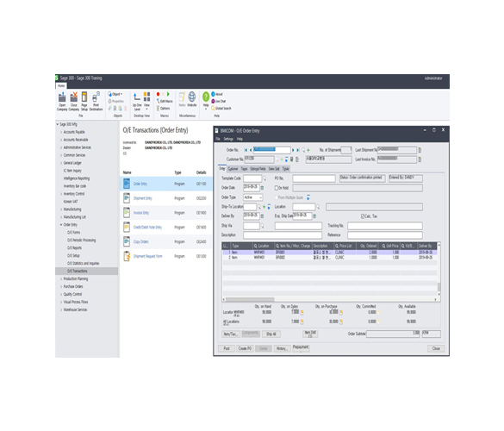Screen dimensions: 504x431
Task: Click the green plus beside Order No.
Action: (x=308, y=150)
